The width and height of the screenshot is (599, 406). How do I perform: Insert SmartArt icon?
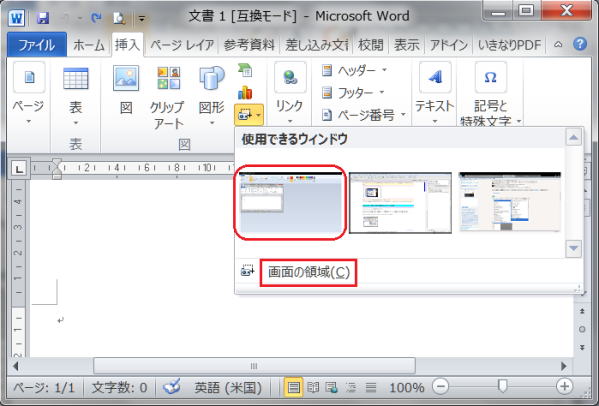tap(245, 70)
